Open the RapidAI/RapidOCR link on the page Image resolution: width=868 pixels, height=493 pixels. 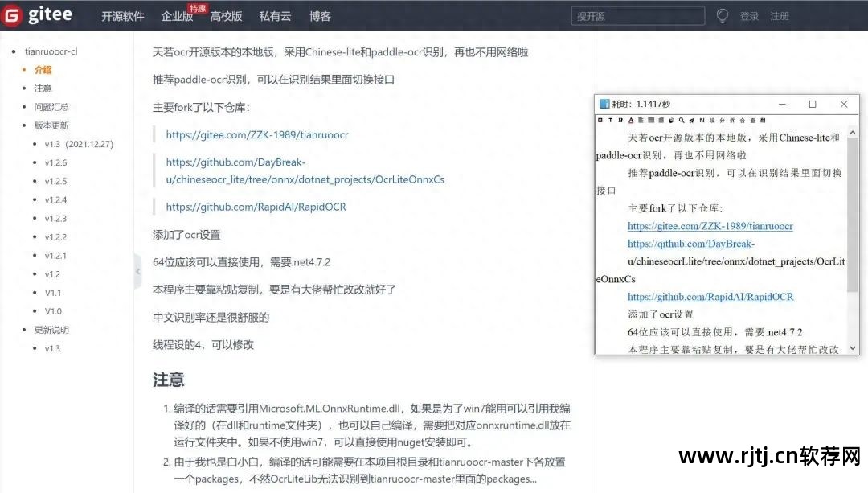point(256,207)
